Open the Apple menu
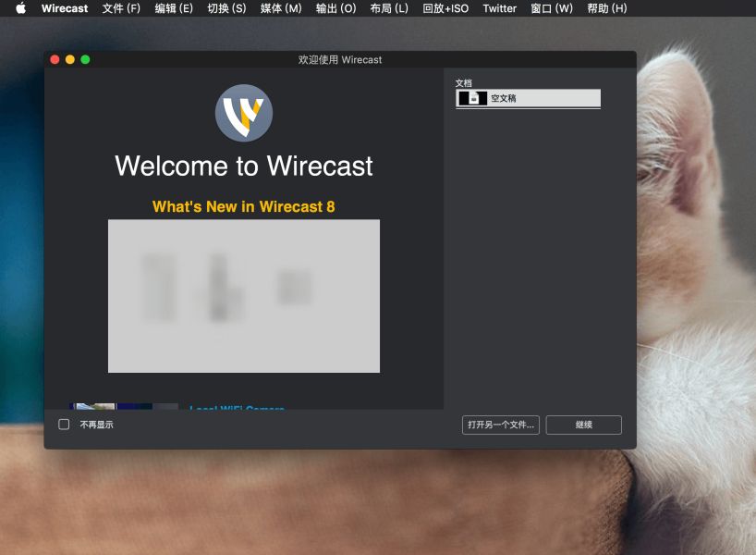 (20, 8)
